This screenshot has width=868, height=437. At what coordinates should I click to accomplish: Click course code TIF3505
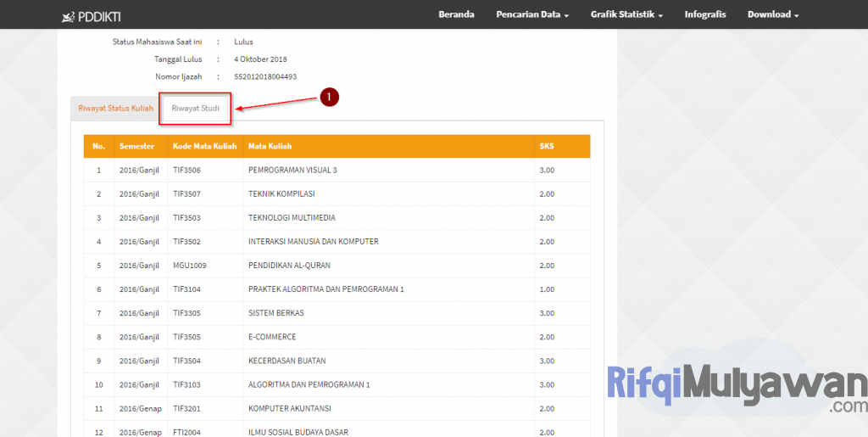point(186,337)
